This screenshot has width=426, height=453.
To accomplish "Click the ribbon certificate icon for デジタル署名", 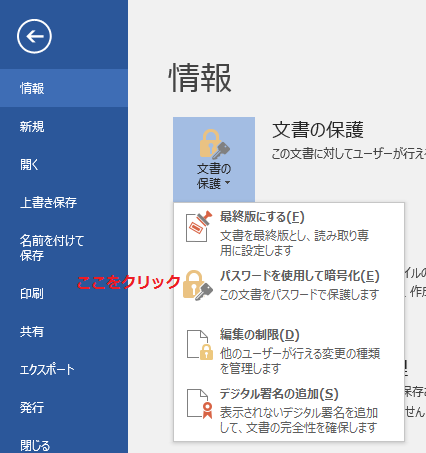I will 200,404.
